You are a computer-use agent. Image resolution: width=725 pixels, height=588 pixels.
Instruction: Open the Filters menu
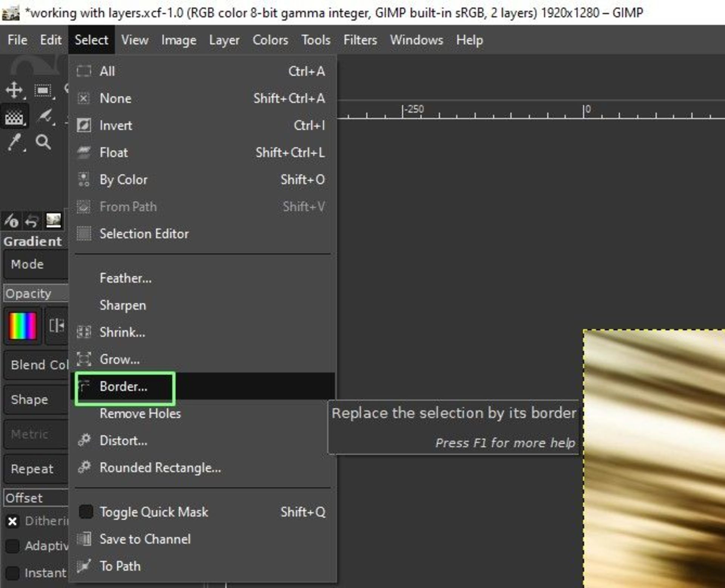click(x=360, y=40)
